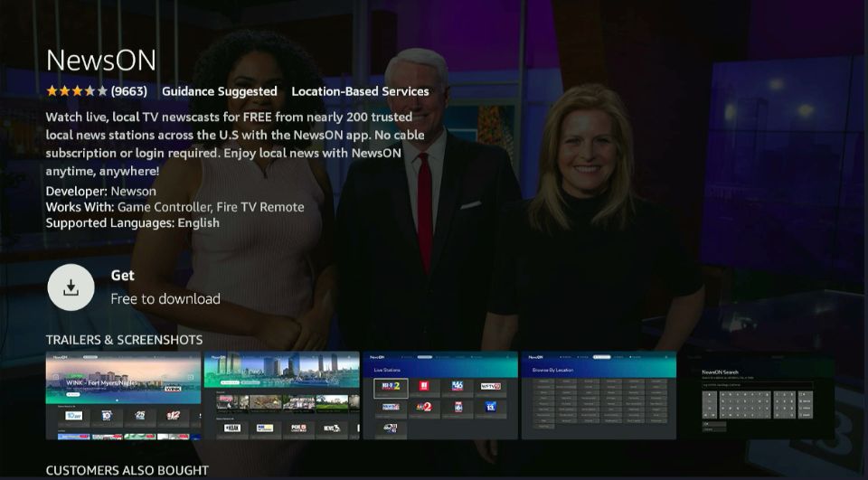Select the CUSTOMERS ALSO BOUGHT heading
The image size is (868, 480).
click(127, 471)
